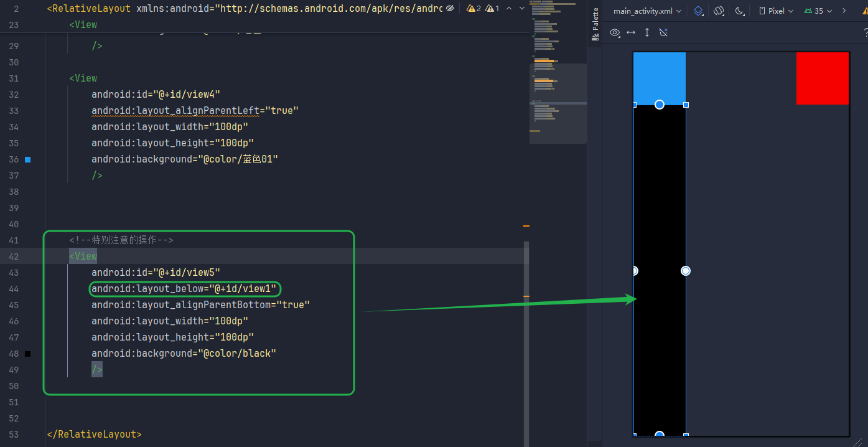Open the 1 weak warning indicator

point(492,9)
